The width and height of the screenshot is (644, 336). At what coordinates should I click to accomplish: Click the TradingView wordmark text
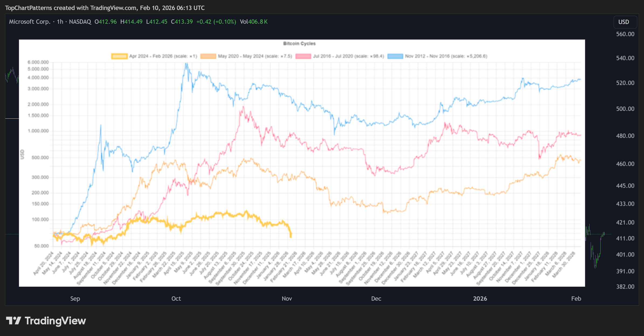pos(55,321)
